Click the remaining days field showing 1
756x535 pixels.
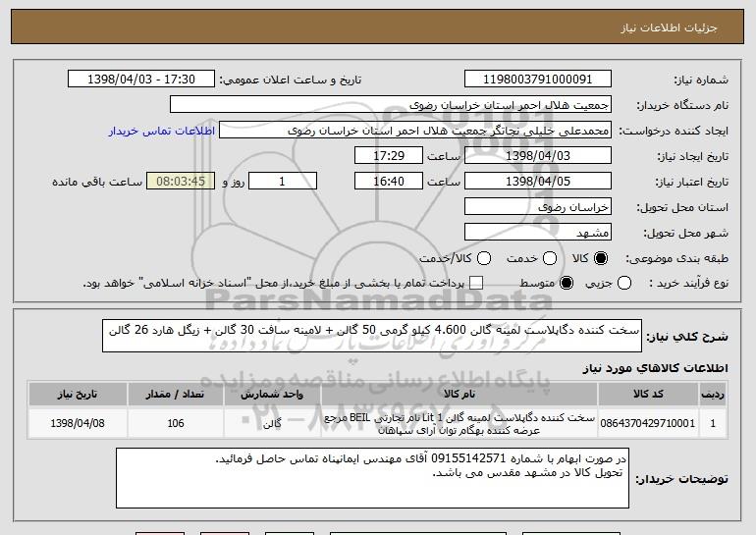tap(283, 182)
